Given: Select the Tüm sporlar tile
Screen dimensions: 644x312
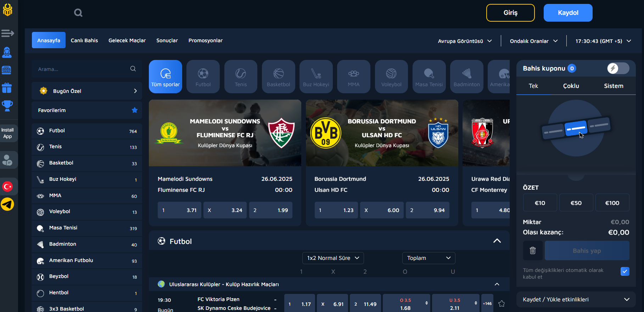Looking at the screenshot, I should point(166,77).
